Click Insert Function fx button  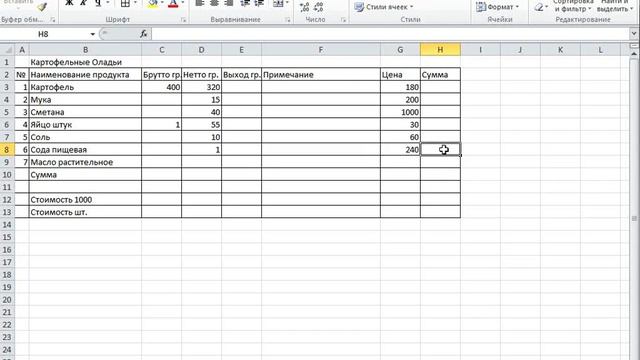[x=143, y=34]
